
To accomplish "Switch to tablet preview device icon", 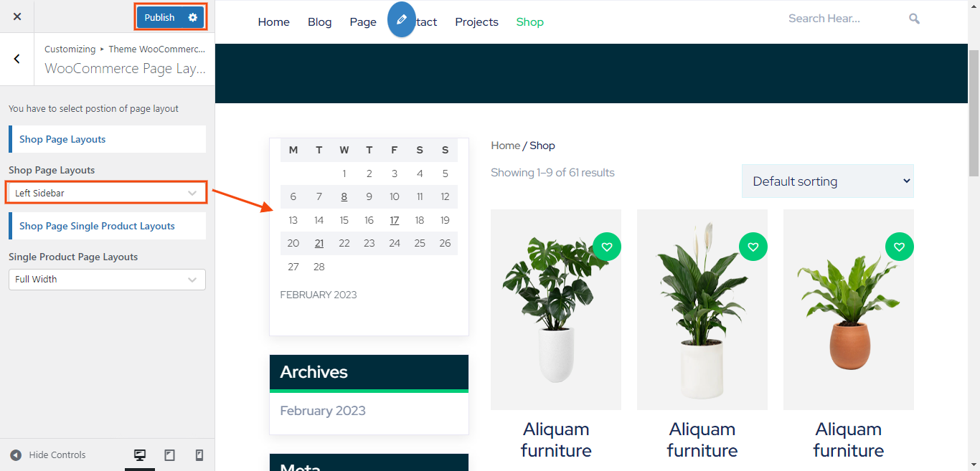I will click(170, 455).
